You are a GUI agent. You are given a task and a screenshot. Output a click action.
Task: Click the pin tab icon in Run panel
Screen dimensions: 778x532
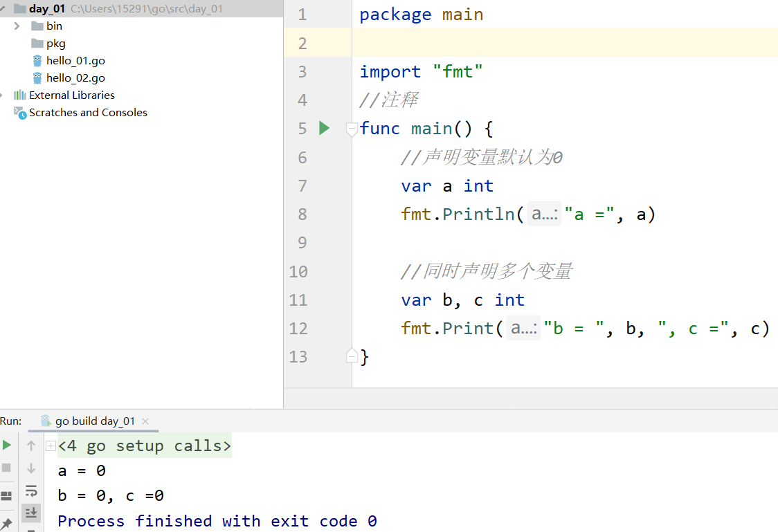click(7, 522)
